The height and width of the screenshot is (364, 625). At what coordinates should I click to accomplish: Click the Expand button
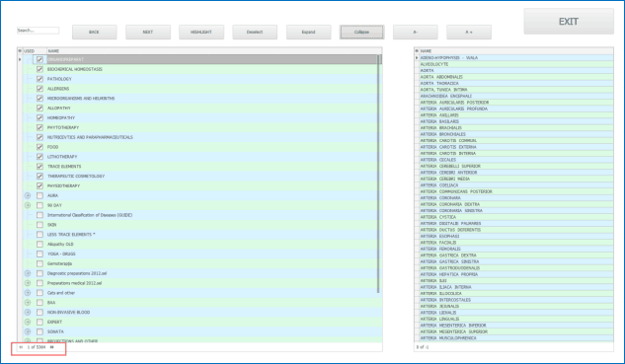pos(308,33)
